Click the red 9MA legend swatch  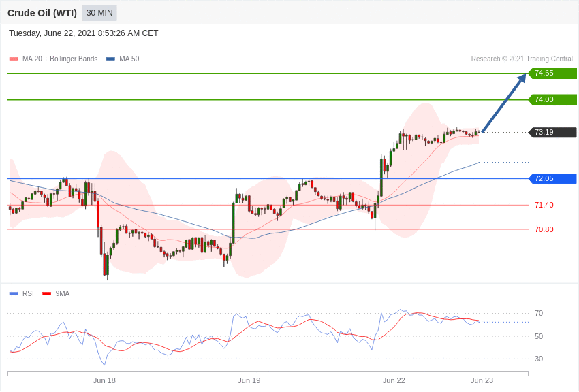46,294
